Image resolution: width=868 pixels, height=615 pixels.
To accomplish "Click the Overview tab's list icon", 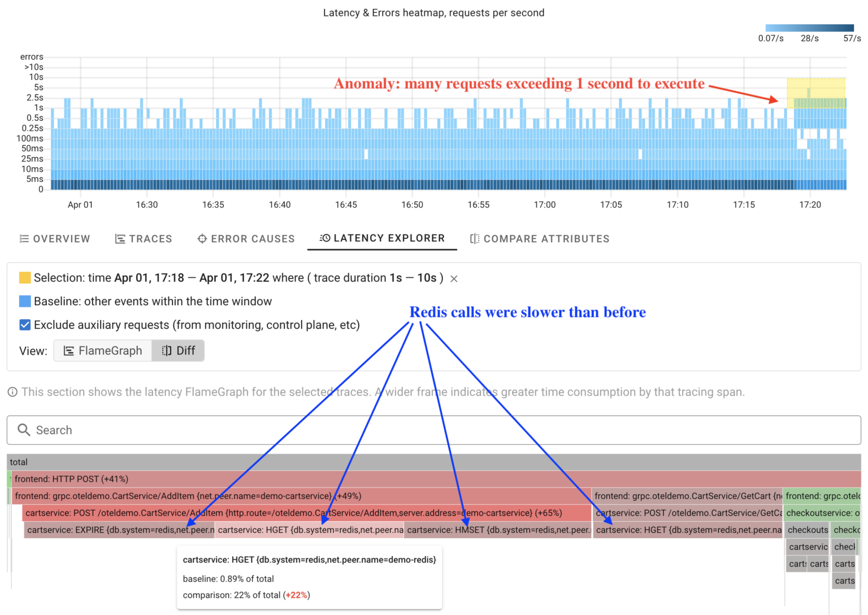I will click(25, 239).
